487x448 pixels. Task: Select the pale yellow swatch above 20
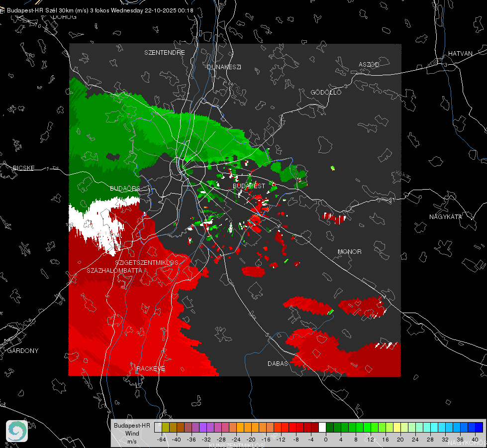(x=397, y=427)
